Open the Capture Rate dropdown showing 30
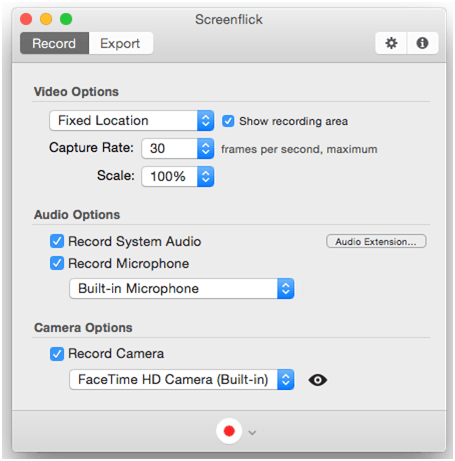Image resolution: width=455 pixels, height=461 pixels. pyautogui.click(x=178, y=148)
